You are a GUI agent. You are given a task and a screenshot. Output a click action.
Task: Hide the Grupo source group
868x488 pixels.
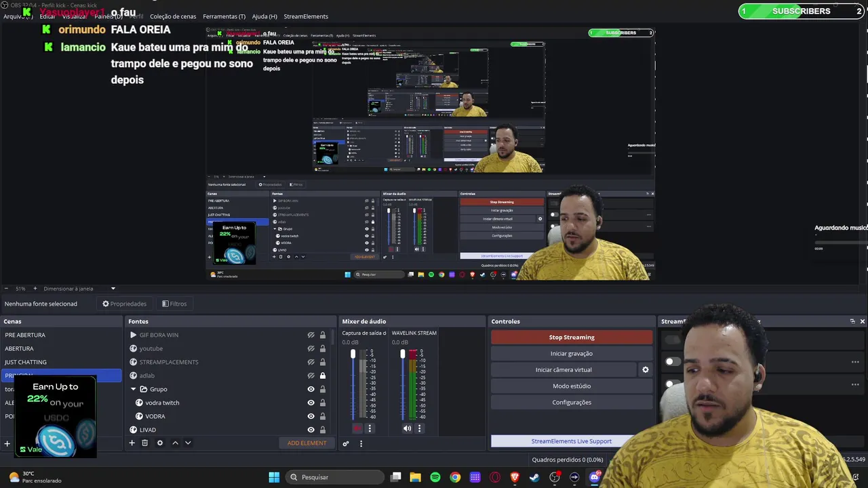(311, 389)
